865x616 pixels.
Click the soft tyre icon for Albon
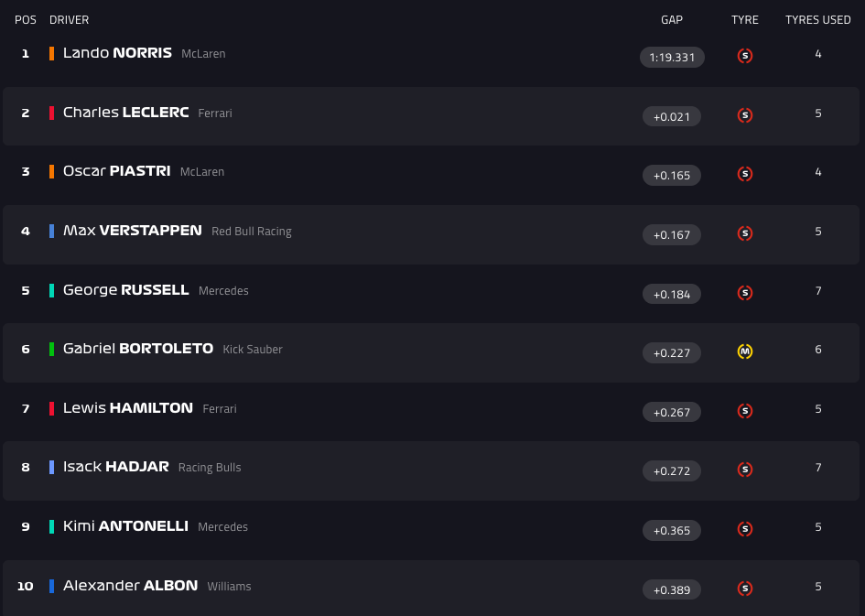pyautogui.click(x=745, y=589)
